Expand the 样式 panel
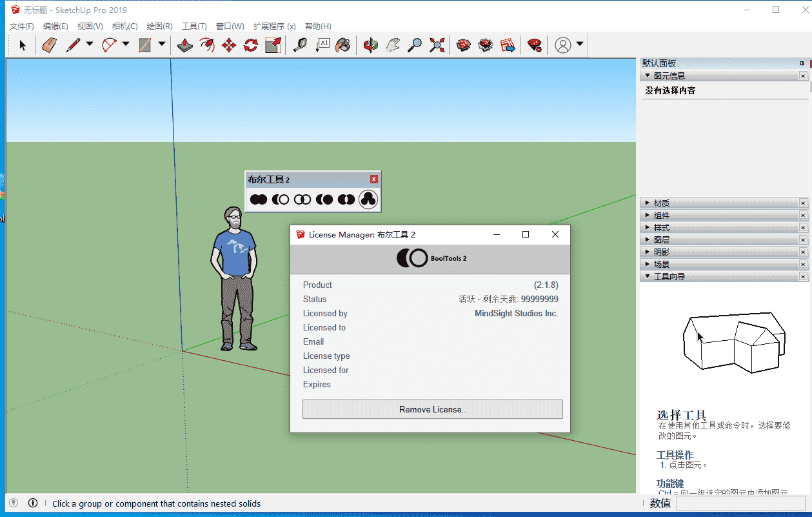 [648, 227]
